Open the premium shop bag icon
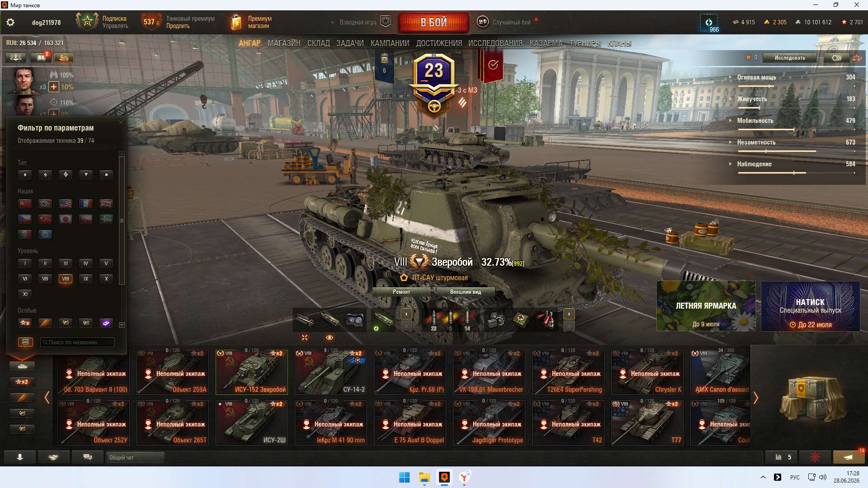868x488 pixels. (236, 22)
